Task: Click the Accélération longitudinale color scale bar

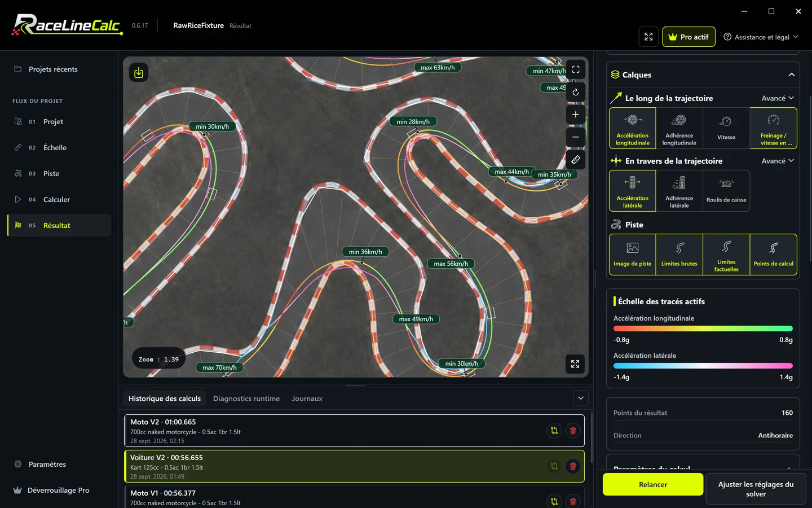Action: point(703,329)
